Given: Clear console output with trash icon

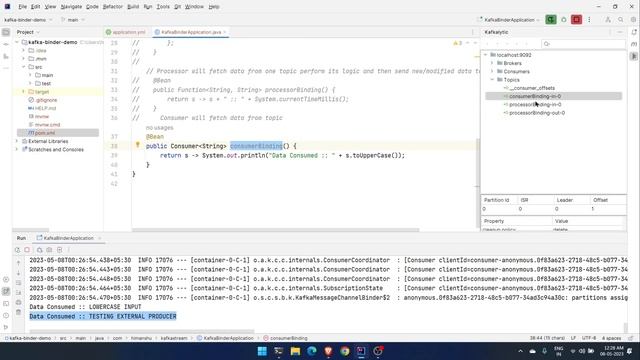Looking at the screenshot, I should coord(18,312).
